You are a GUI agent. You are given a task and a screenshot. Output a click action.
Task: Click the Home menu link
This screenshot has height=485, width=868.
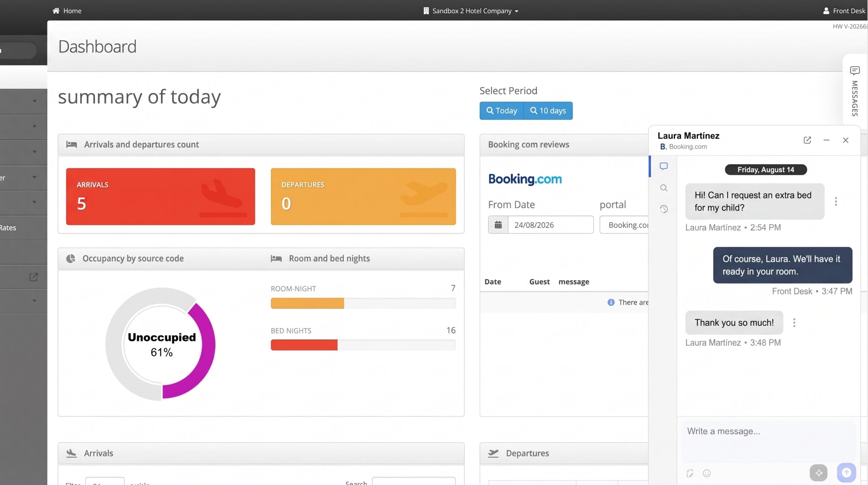click(x=67, y=11)
